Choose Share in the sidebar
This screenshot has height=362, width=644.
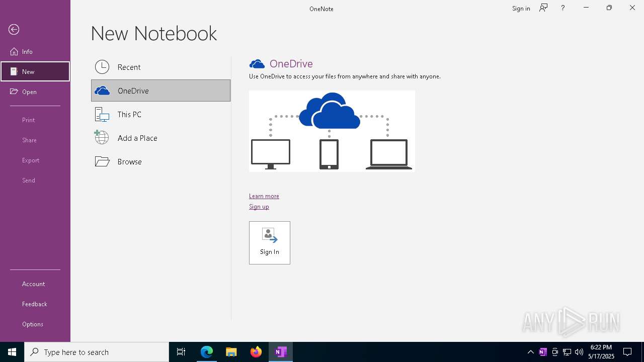35,140
